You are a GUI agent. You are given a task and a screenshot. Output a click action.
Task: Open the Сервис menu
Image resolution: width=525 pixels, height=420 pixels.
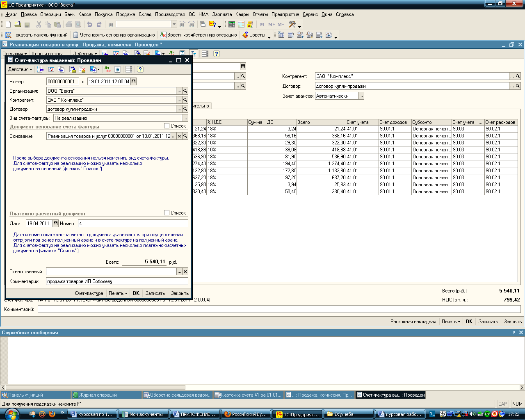coord(310,14)
